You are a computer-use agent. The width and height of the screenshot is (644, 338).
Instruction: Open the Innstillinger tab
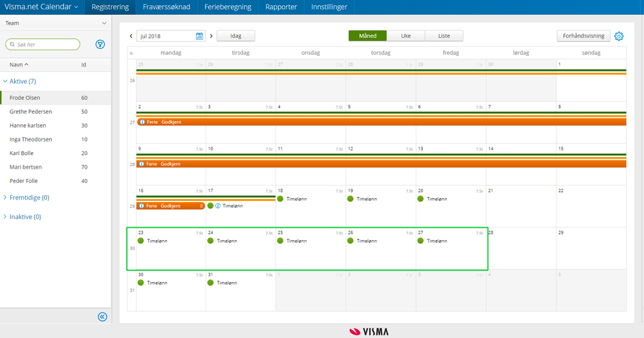click(329, 7)
